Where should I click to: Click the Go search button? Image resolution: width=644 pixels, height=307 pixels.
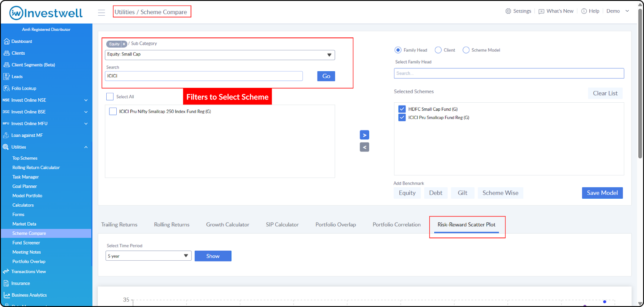pos(326,76)
